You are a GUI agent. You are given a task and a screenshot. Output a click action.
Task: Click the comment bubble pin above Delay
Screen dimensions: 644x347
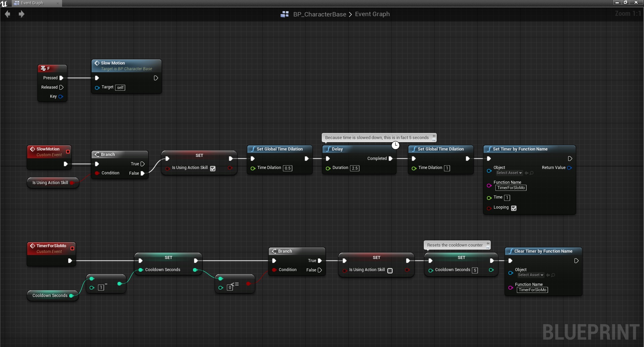coord(434,137)
